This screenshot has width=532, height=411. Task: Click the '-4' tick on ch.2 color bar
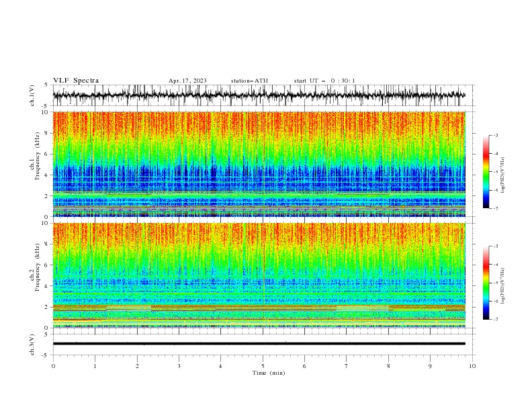496,265
